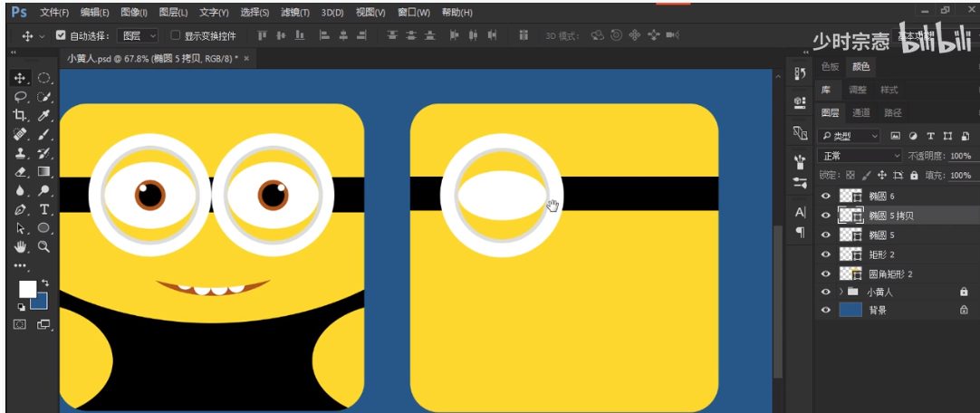Open the 滤镜 menu
This screenshot has height=413, width=980.
click(x=294, y=13)
